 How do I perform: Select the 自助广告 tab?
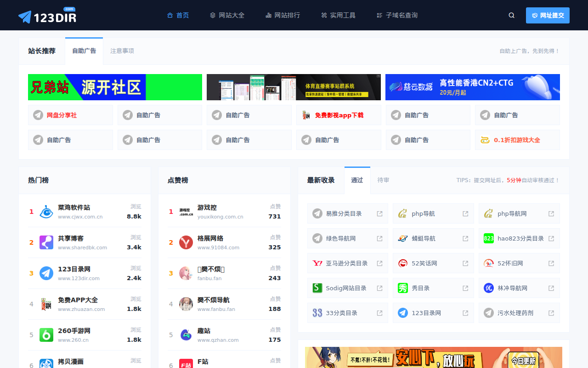[x=84, y=51]
